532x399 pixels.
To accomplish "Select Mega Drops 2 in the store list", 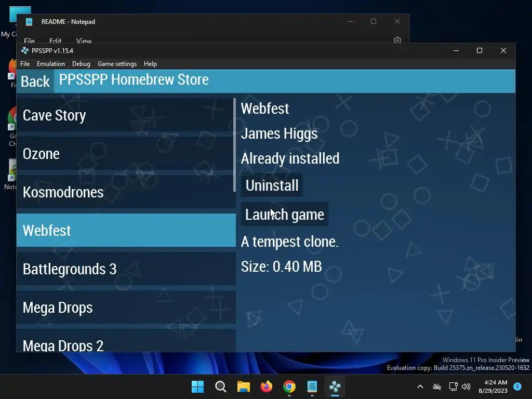I will coord(126,341).
